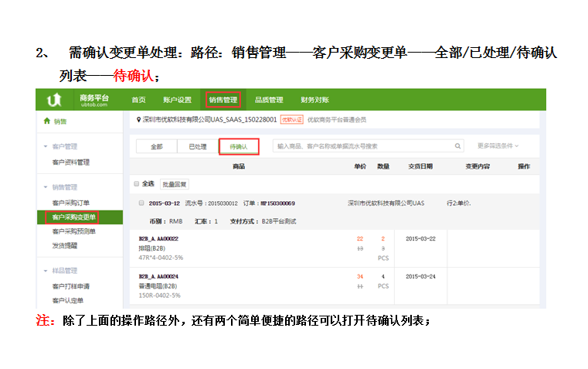Expand 更多筛选条件 dropdown
Image resolution: width=588 pixels, height=369 pixels.
tap(498, 145)
